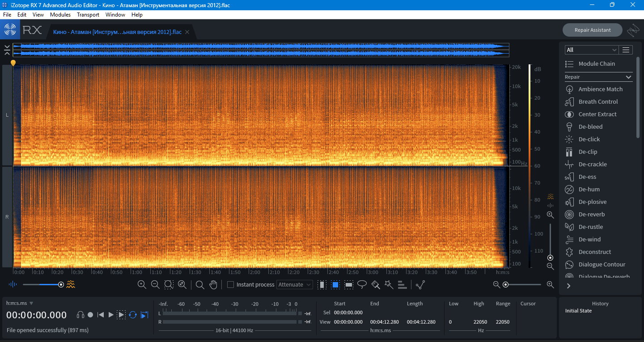Open the Attenuate mode dropdown

(295, 285)
